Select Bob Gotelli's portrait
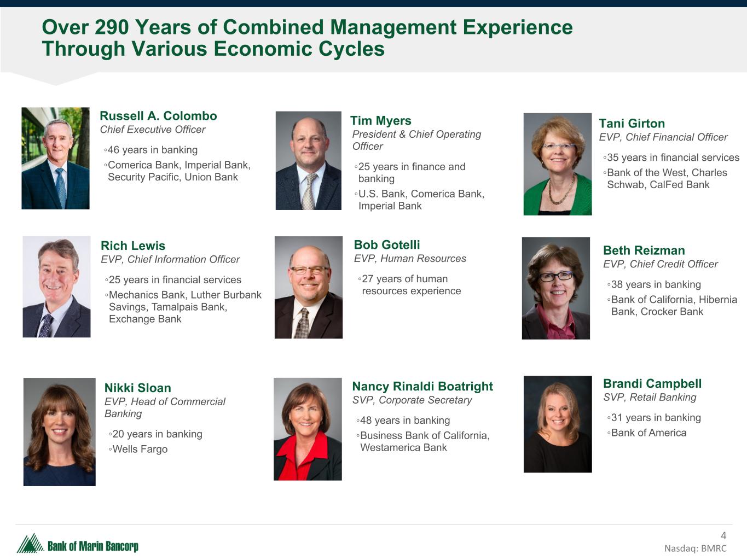Viewport: 747px width, 560px height. (x=308, y=287)
